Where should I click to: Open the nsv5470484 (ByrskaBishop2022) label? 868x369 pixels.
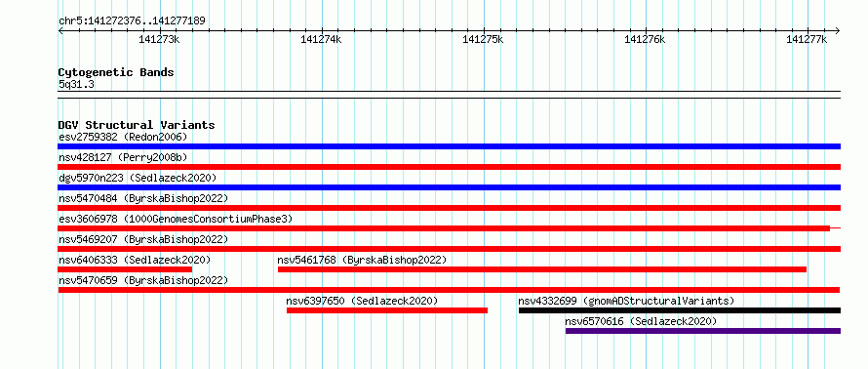(143, 198)
